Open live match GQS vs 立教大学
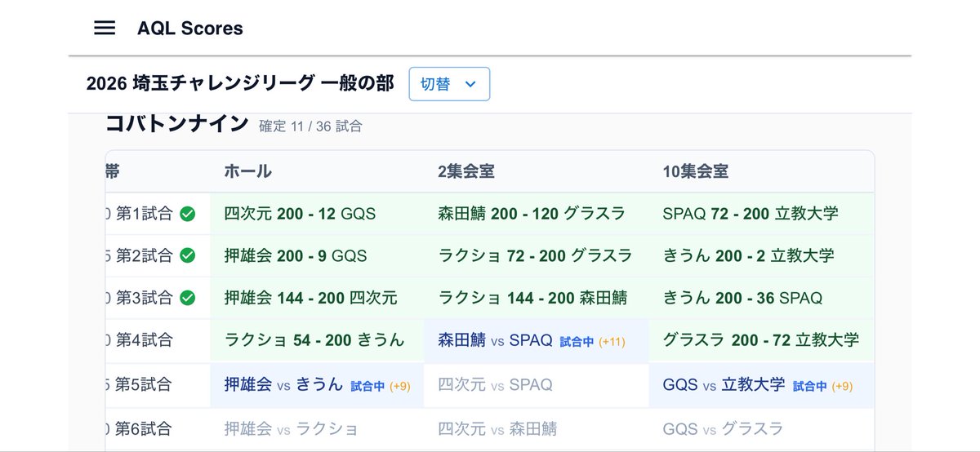The width and height of the screenshot is (980, 452). click(761, 384)
